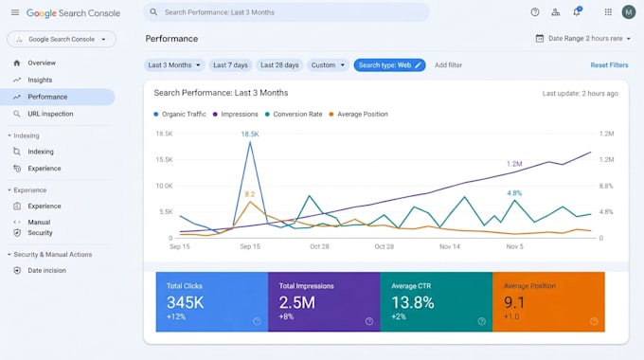Select Performance in the sidebar
The width and height of the screenshot is (644, 360).
(58, 97)
